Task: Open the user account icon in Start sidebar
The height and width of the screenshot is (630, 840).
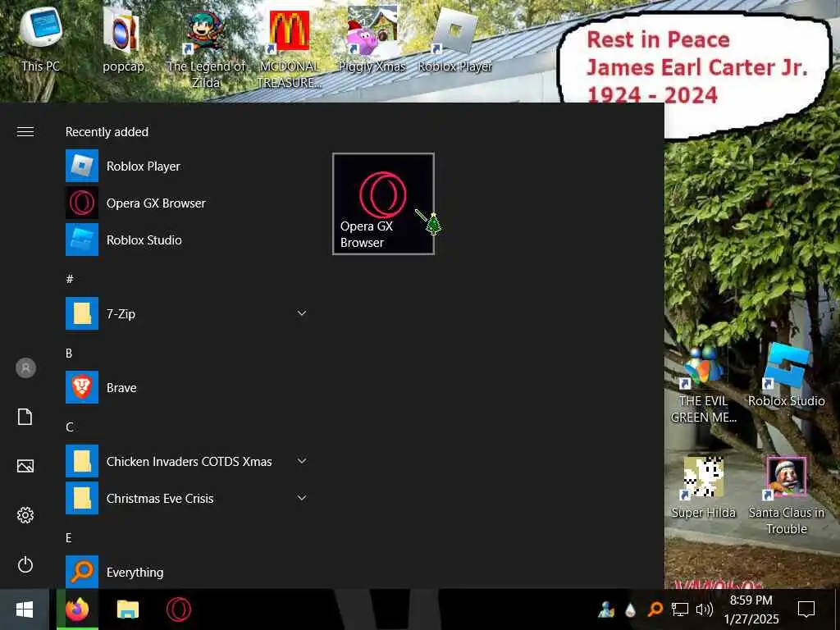Action: click(25, 368)
